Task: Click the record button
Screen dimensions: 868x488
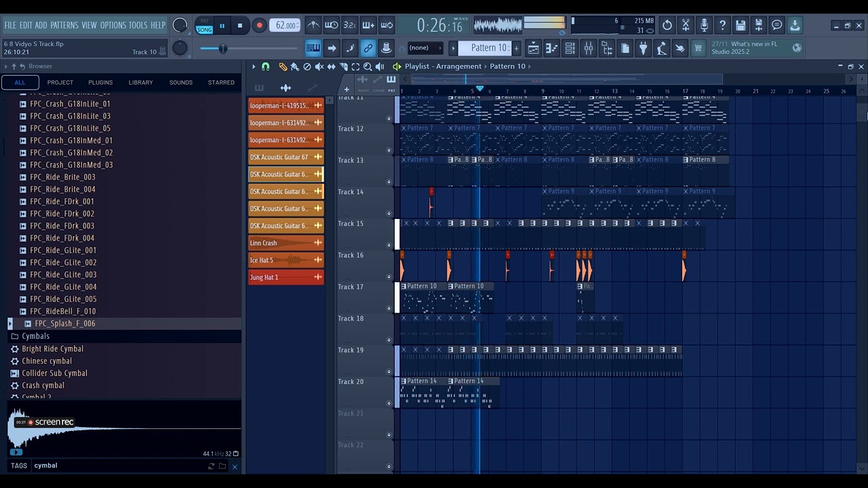Action: pos(259,26)
